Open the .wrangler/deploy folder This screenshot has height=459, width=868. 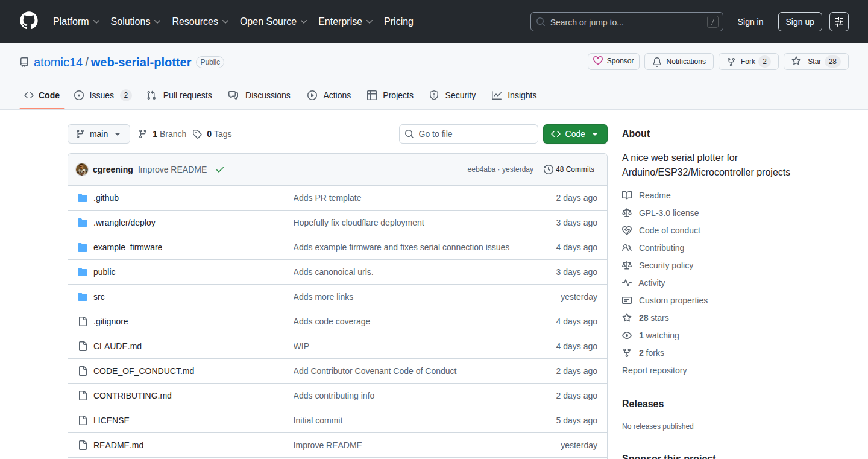[x=124, y=223]
